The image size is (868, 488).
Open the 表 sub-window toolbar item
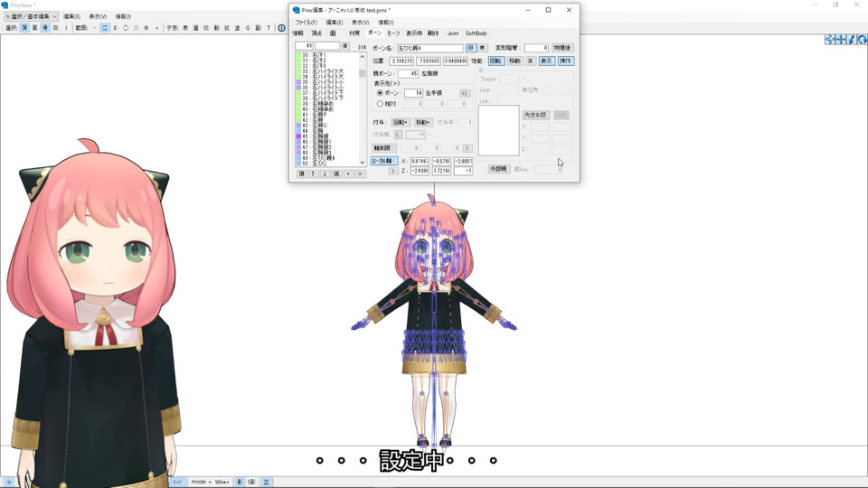[x=185, y=28]
